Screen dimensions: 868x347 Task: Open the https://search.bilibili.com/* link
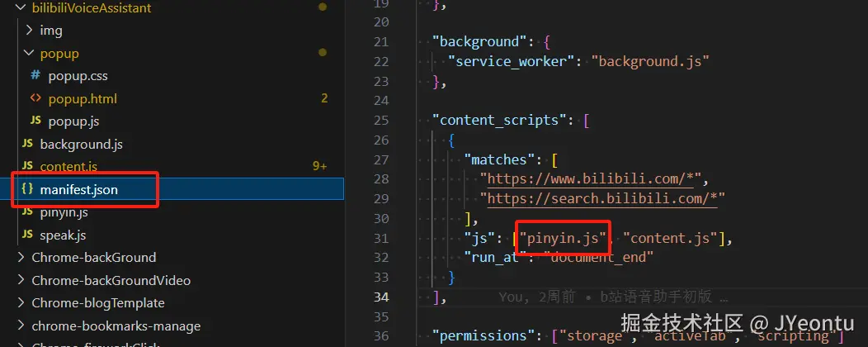point(602,199)
